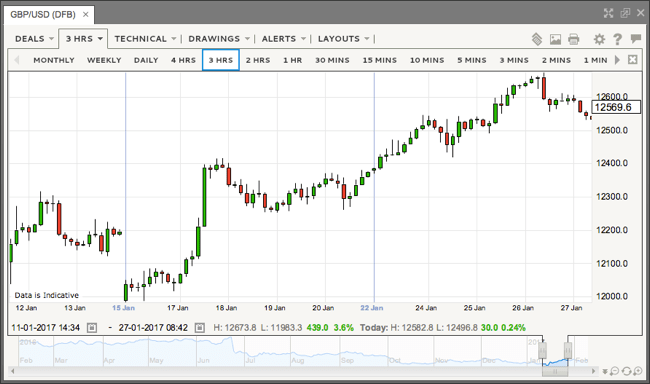Show earlier timeframes with the left arrow
Viewport: 650px width, 384px height.
17,60
